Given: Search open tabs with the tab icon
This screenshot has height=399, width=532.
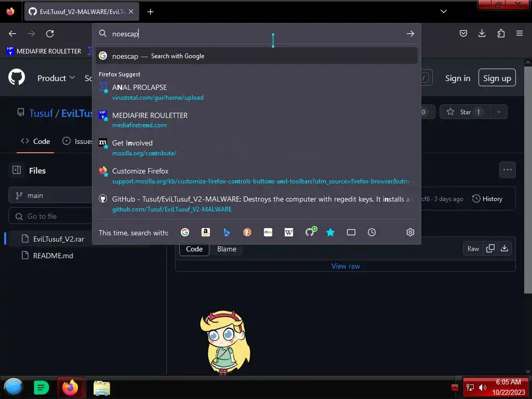Looking at the screenshot, I should (351, 232).
